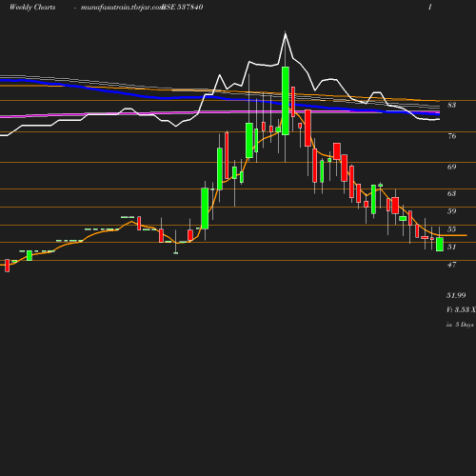Click the tallest green candle at the peak
This screenshot has height=476, width=476.
(286, 101)
